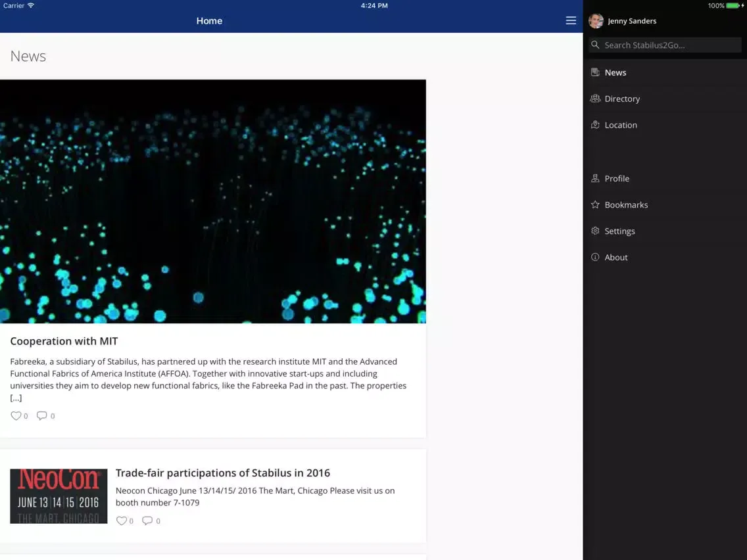Open comments on Trade-fair participations article

(x=148, y=521)
